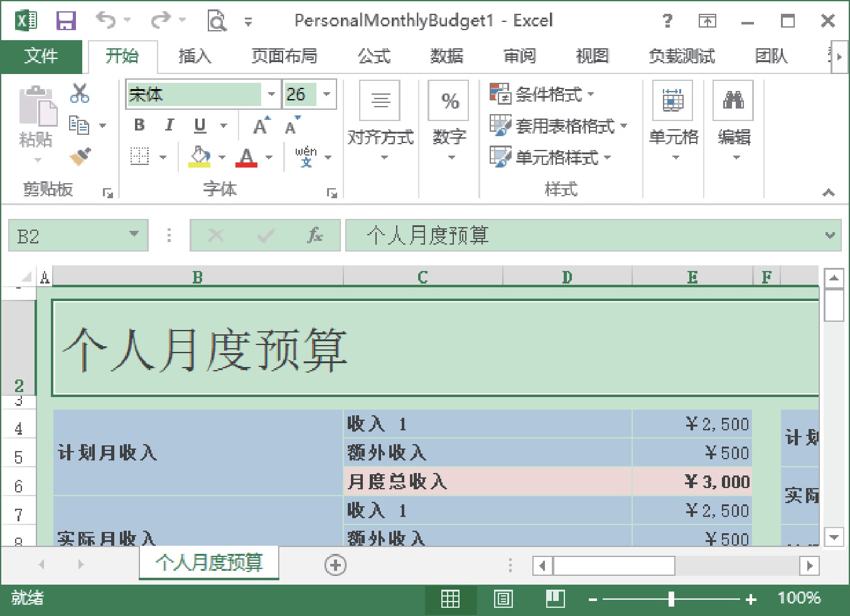Click the Save icon in quick access toolbar
Image resolution: width=850 pixels, height=616 pixels.
tap(66, 21)
